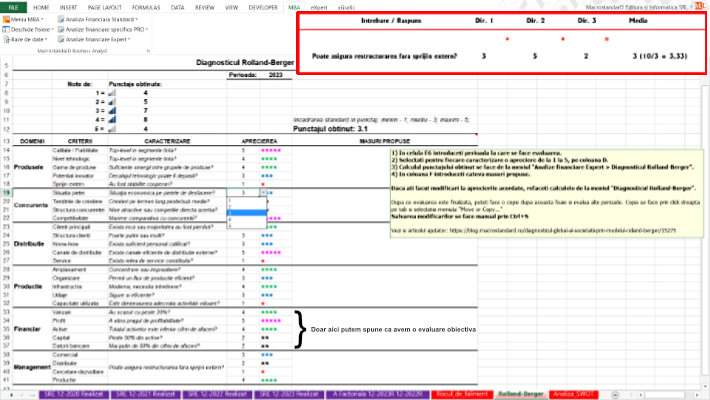Open the FILE menu
Image resolution: width=710 pixels, height=400 pixels.
pyautogui.click(x=11, y=6)
